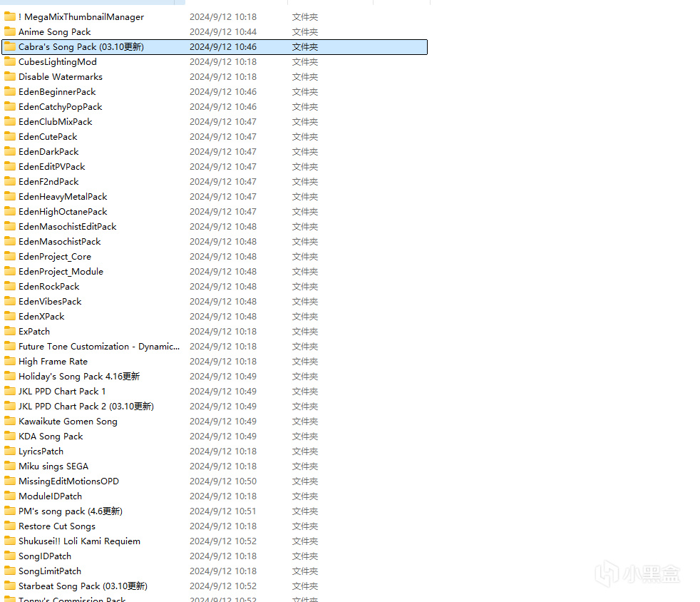Click the ModuleIDPatch folder icon
This screenshot has height=602, width=700.
[x=10, y=496]
